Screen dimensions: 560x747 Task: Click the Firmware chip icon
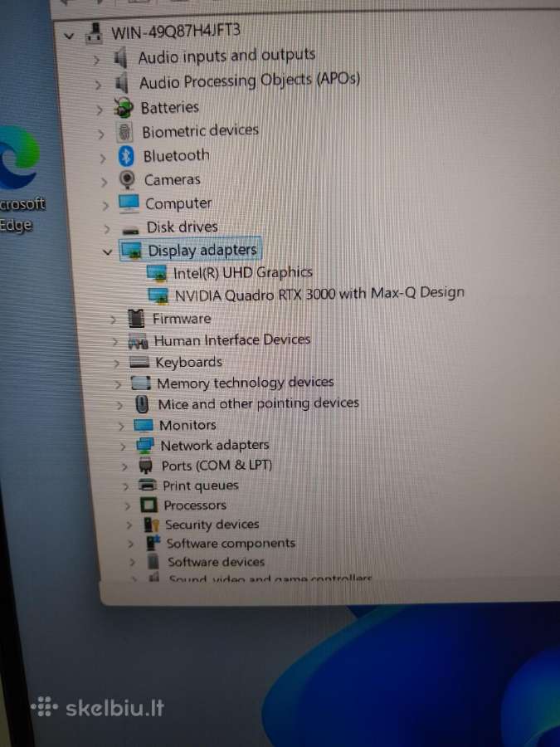click(137, 318)
